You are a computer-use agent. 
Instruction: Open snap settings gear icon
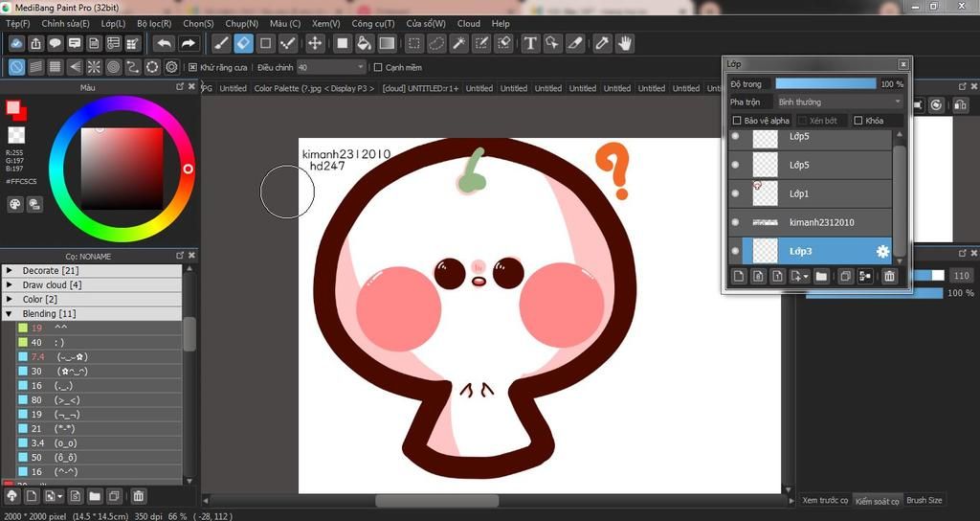click(x=171, y=66)
